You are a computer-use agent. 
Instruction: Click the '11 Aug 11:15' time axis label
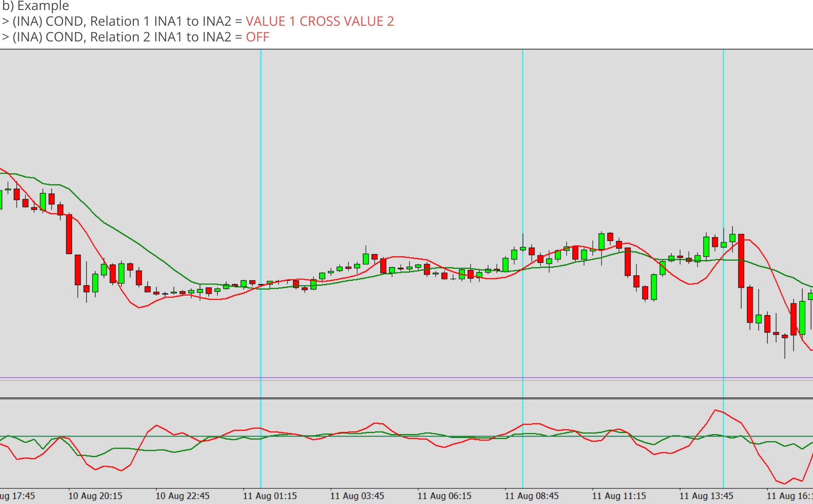(619, 496)
